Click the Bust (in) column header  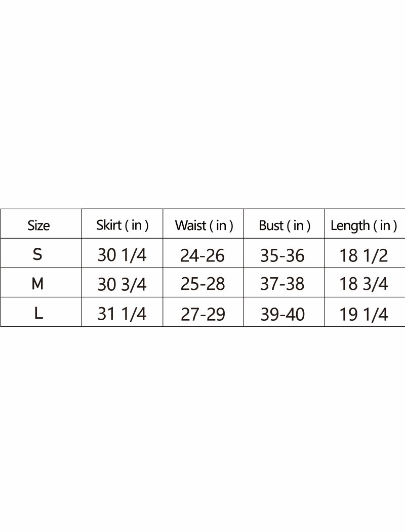coord(285,225)
